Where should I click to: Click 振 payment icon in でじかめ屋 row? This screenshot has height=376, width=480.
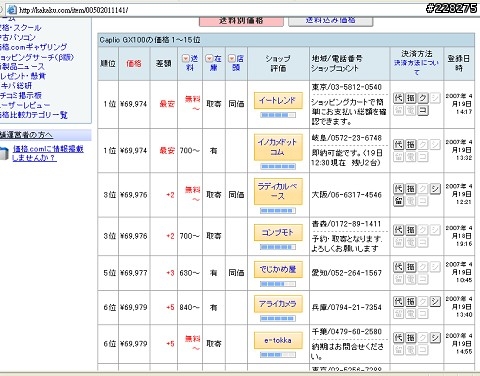tap(411, 267)
